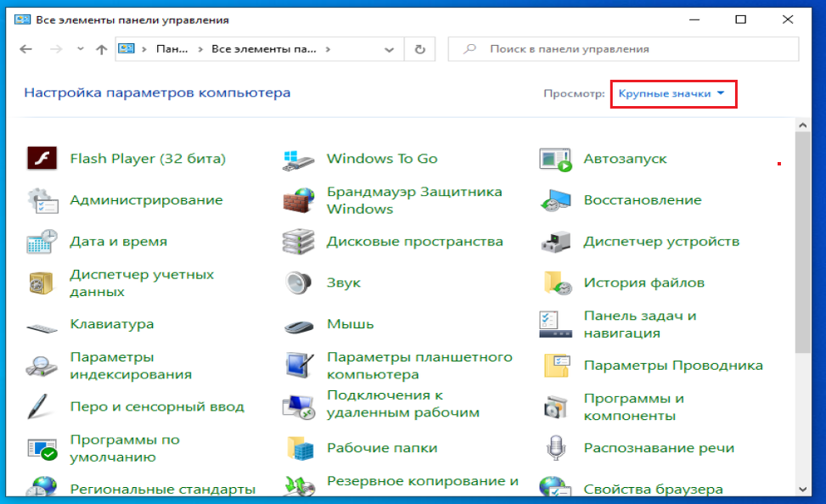Open the Дисковые пространства drives icon
Viewport: 826px width, 504px height.
pyautogui.click(x=298, y=242)
